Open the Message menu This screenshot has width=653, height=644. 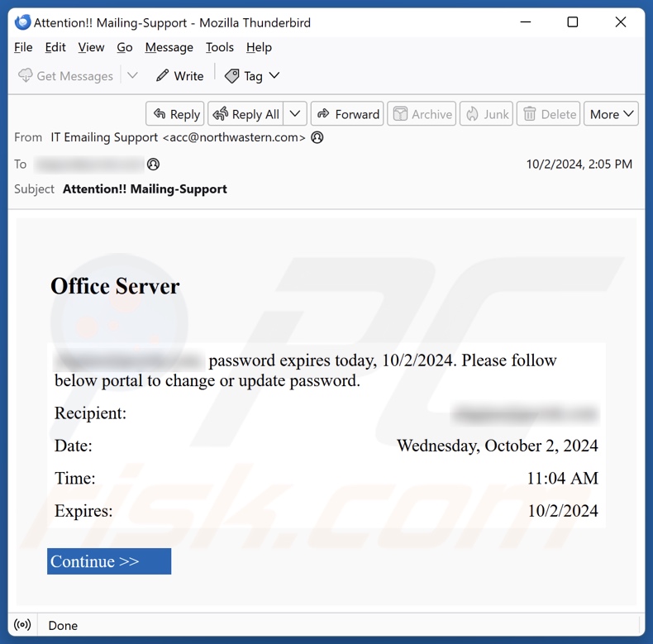click(x=169, y=47)
